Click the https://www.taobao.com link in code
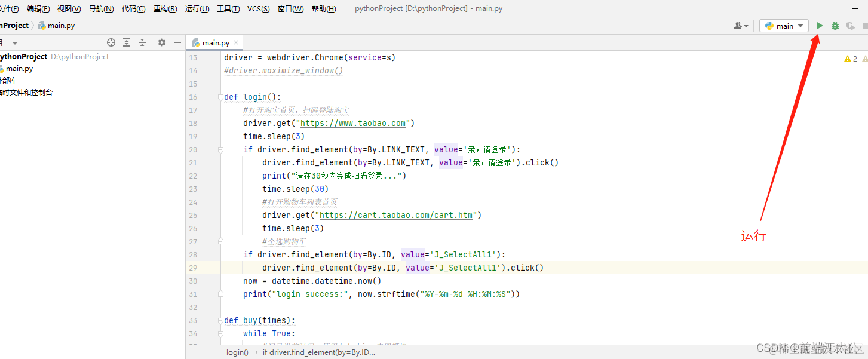Image resolution: width=868 pixels, height=359 pixels. (353, 124)
